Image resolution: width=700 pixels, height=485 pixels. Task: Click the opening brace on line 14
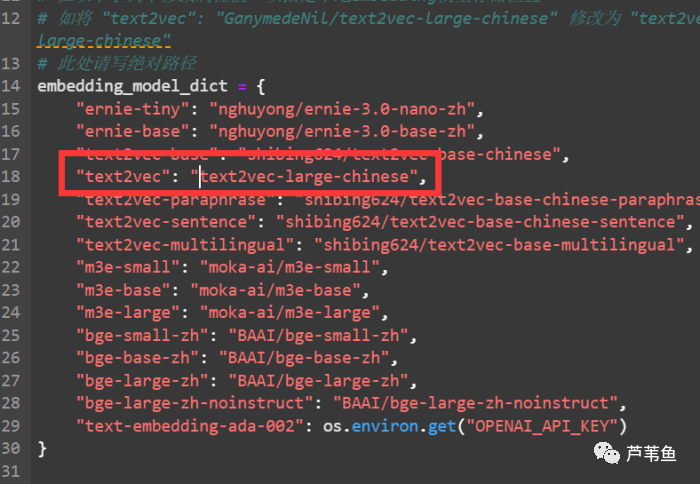[x=261, y=86]
